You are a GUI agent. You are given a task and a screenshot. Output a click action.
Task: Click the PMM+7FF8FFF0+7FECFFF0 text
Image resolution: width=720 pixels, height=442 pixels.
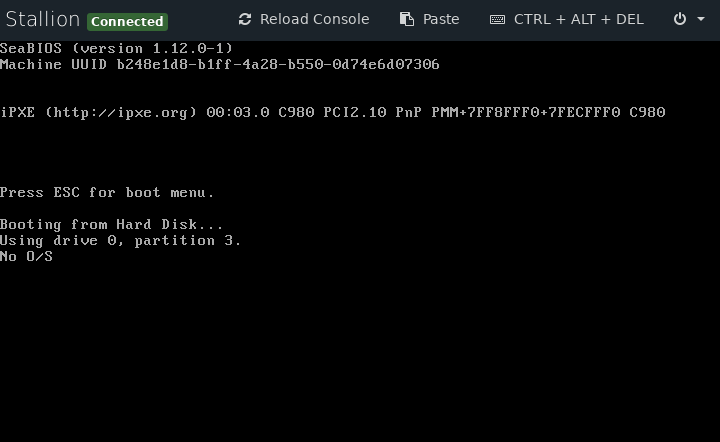click(526, 112)
